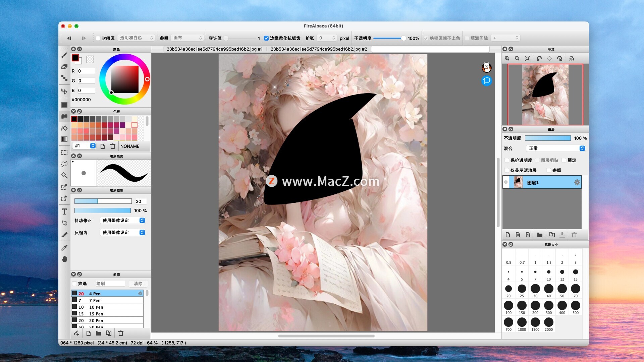Click the 不透明度 slider in top toolbar

click(x=389, y=38)
